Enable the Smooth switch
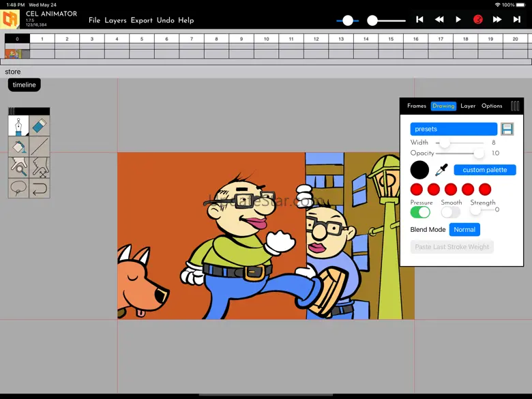 pos(451,212)
